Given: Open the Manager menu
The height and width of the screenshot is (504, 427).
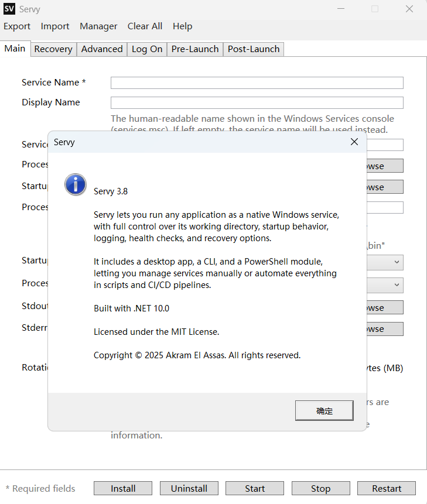Looking at the screenshot, I should [x=98, y=26].
